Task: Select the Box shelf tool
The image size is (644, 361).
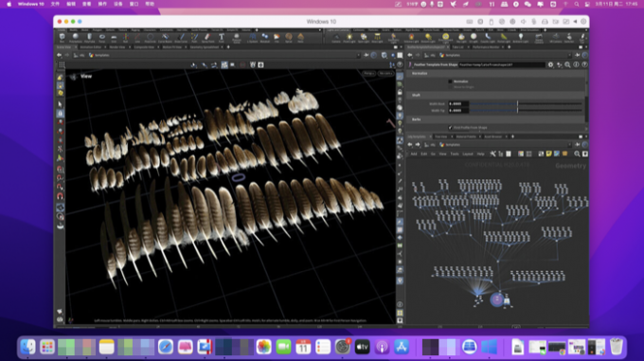Action: tap(62, 37)
